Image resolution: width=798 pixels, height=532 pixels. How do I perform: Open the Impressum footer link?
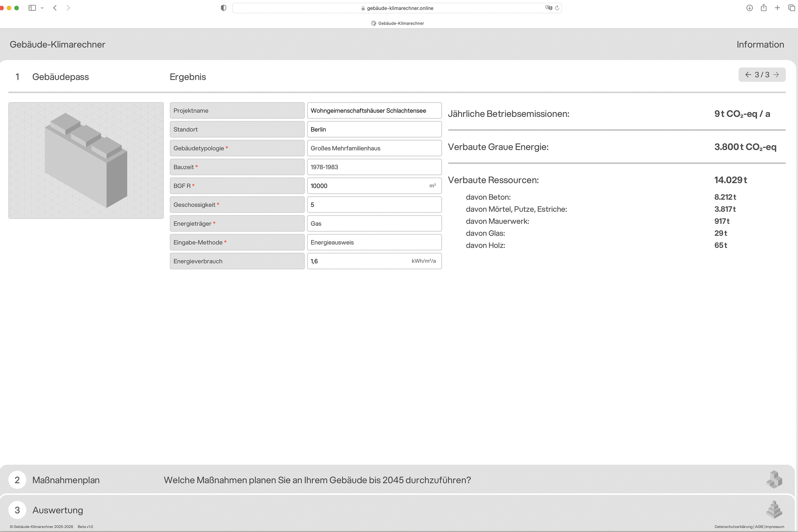click(x=775, y=526)
